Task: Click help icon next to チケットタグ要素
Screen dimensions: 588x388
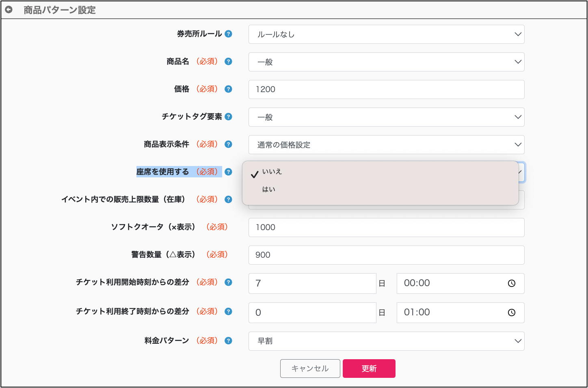Action: point(228,116)
